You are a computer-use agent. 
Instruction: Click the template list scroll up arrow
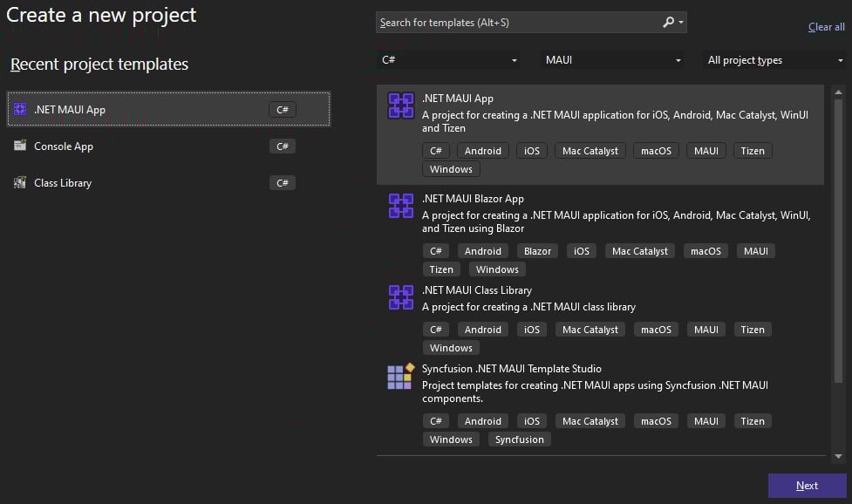click(x=838, y=92)
